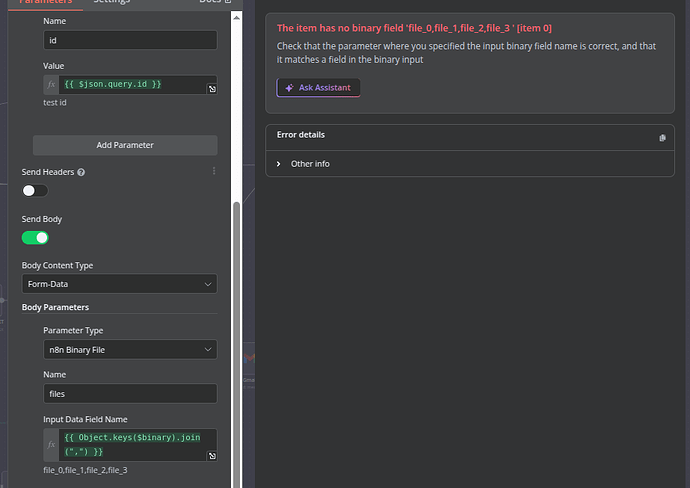
Task: Turn on the Send Headers switch
Action: point(35,191)
